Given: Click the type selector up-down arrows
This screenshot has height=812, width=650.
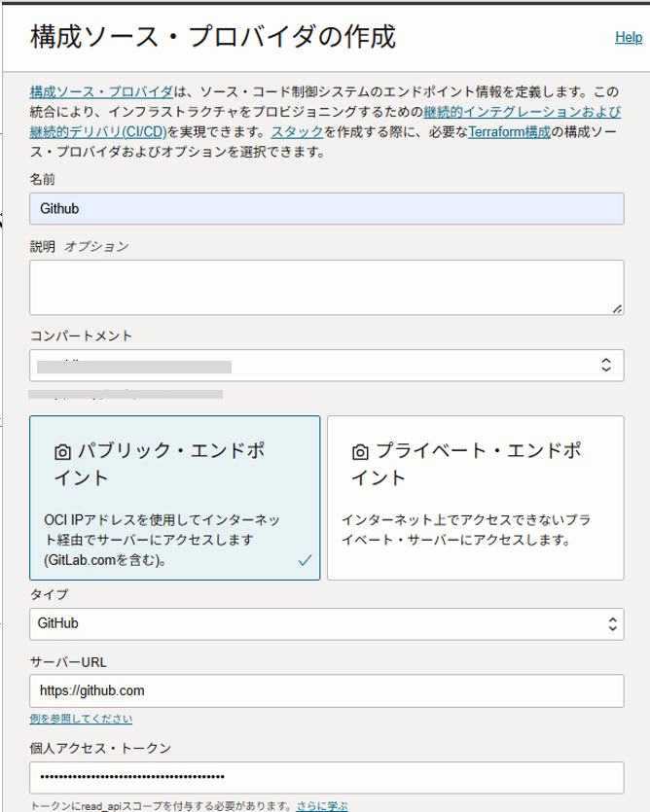Looking at the screenshot, I should [612, 623].
